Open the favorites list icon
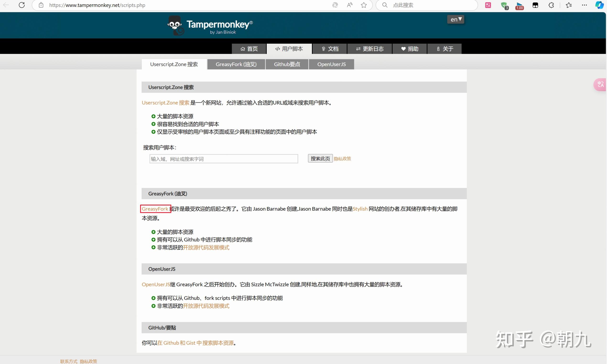Screen dimensions: 607x364 tap(569, 5)
